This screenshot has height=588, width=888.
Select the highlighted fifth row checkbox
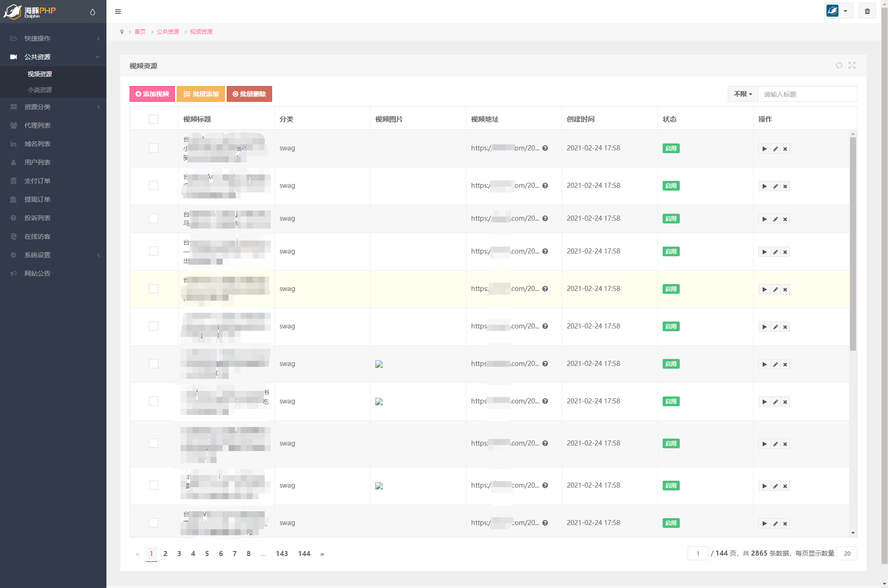click(x=154, y=289)
